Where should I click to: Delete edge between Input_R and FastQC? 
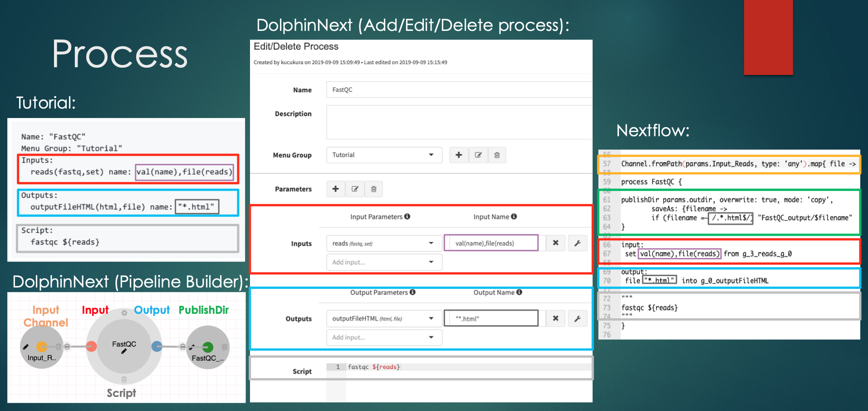click(67, 347)
